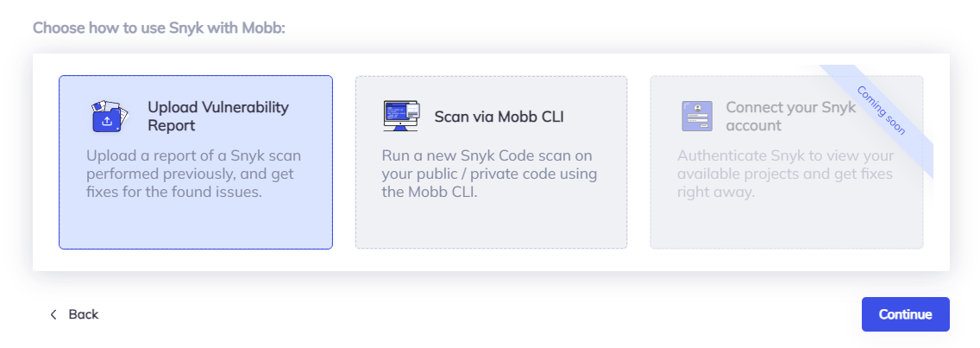The image size is (980, 348).
Task: Click the Back chevron arrow
Action: pos(53,314)
